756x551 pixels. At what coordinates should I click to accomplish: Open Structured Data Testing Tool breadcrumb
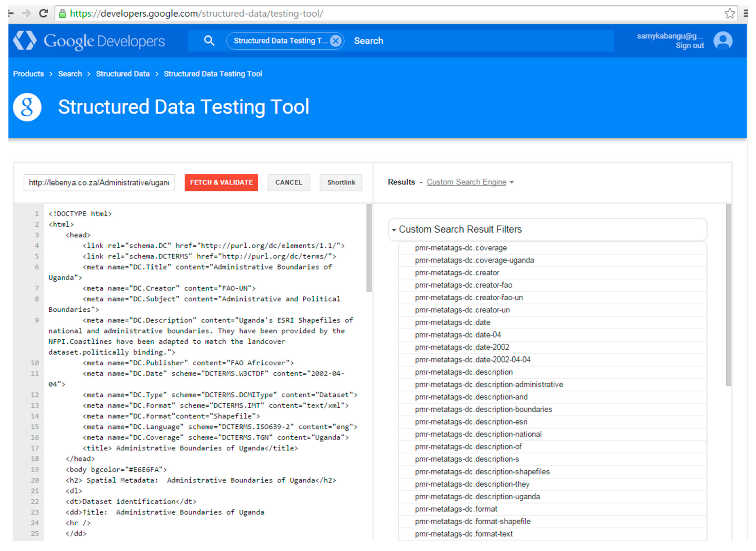pos(213,74)
